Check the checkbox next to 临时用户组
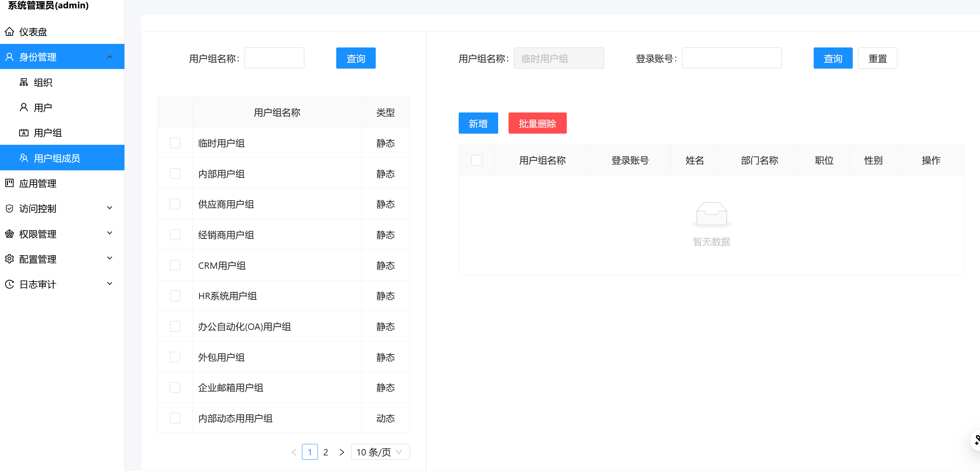 (175, 142)
